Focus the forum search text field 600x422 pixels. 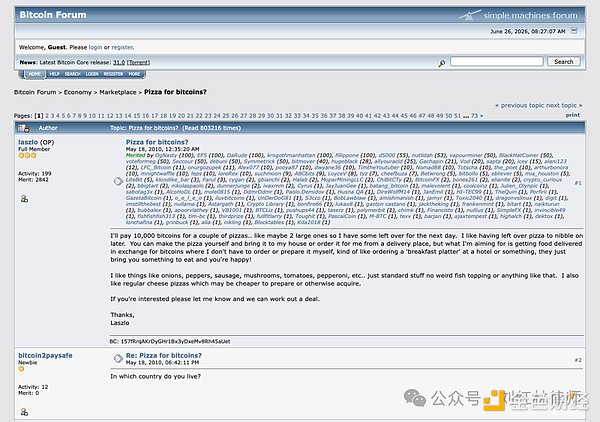497,61
